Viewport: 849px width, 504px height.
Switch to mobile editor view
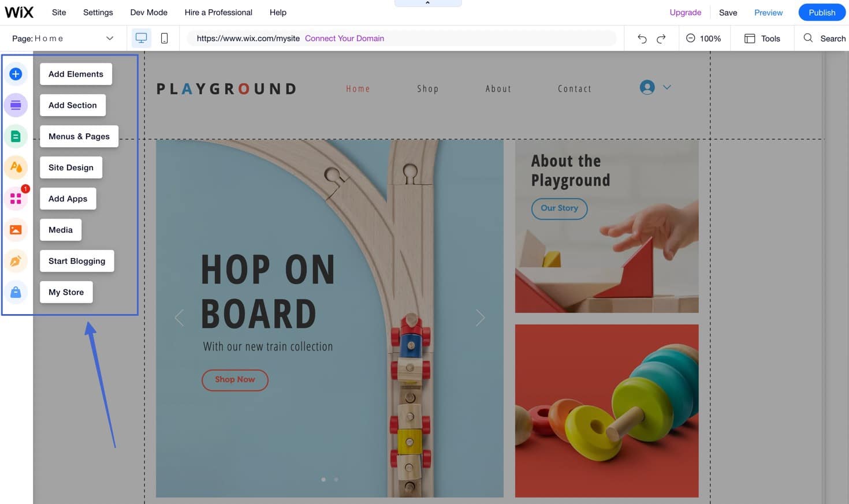165,38
